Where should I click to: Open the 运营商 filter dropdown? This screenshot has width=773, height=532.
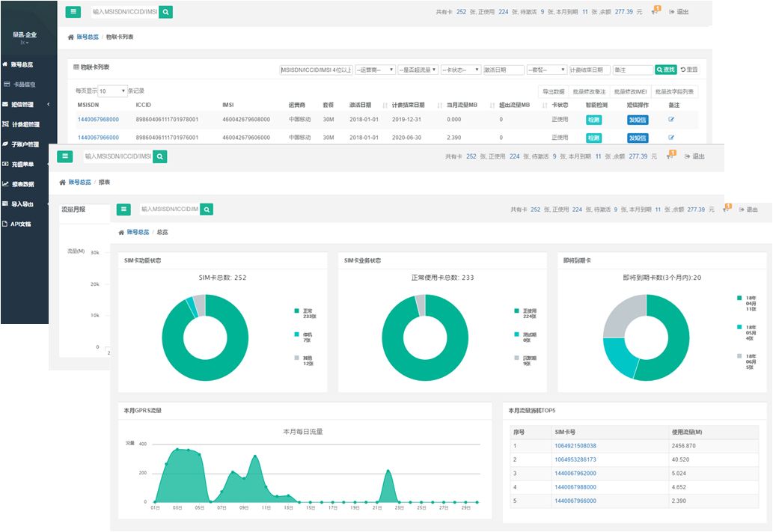pos(375,70)
